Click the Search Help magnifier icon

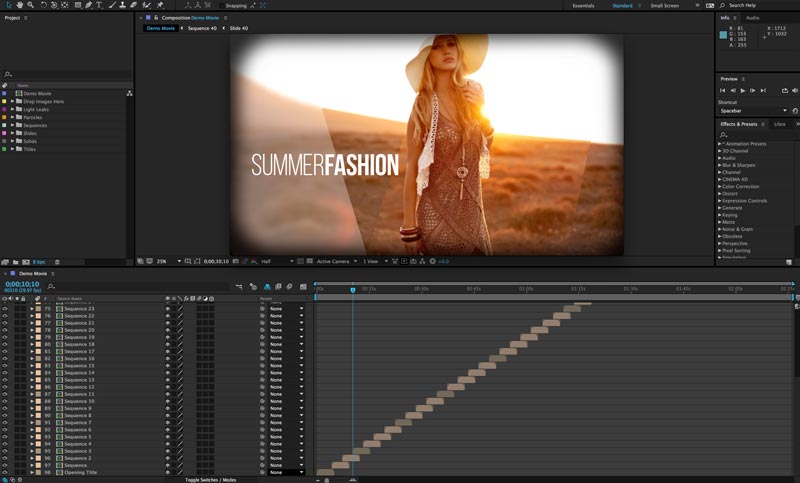coord(722,5)
